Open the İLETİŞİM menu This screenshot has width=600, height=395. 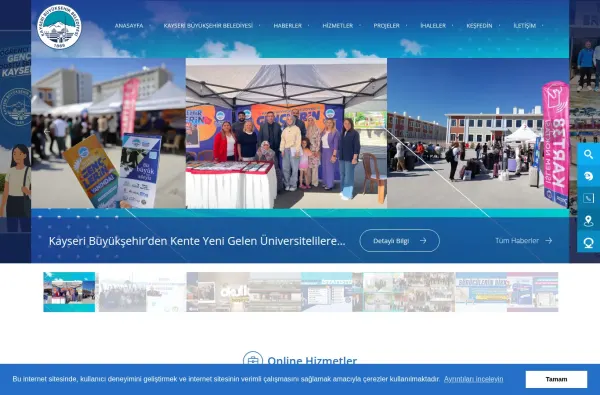coord(524,26)
